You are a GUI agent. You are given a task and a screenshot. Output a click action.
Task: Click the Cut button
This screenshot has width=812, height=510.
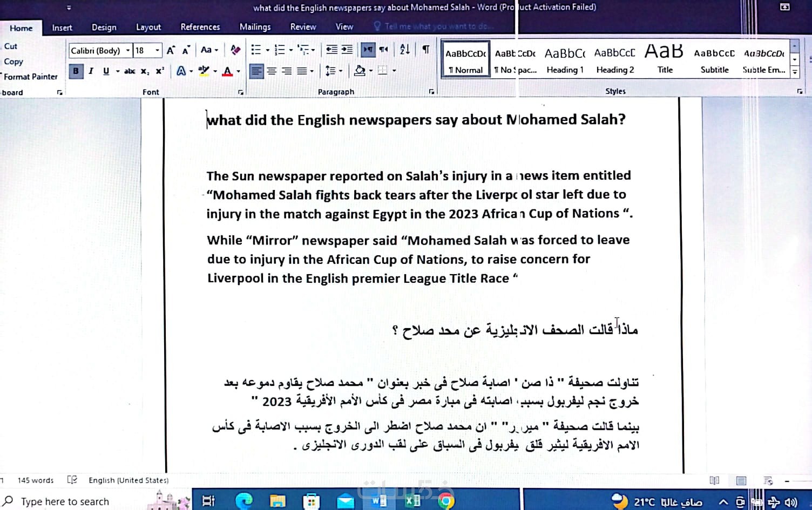pos(10,46)
